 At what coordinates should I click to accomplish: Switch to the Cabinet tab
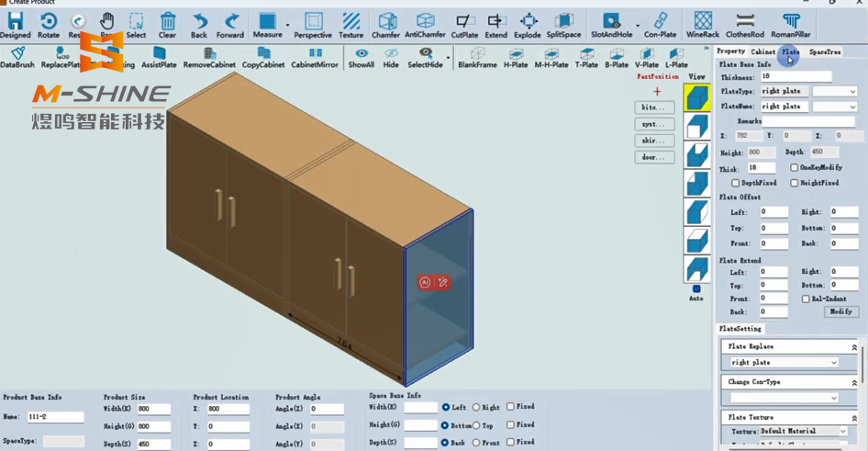762,52
